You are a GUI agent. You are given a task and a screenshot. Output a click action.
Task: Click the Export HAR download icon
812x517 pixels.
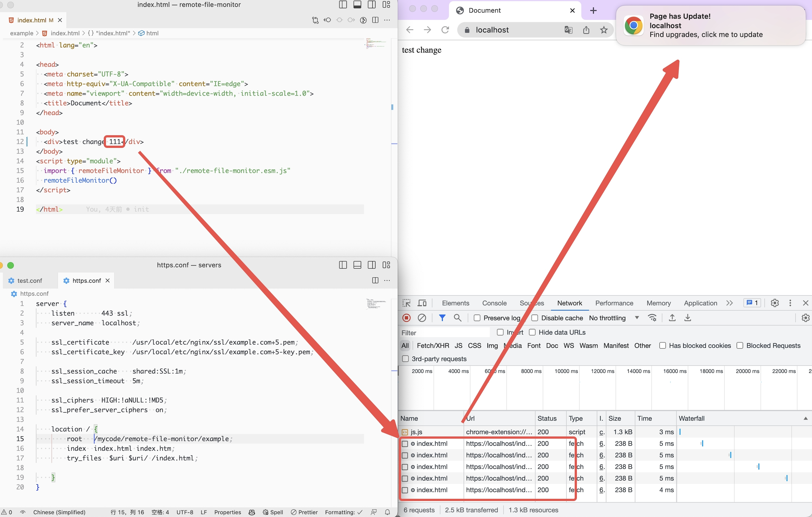coord(688,318)
